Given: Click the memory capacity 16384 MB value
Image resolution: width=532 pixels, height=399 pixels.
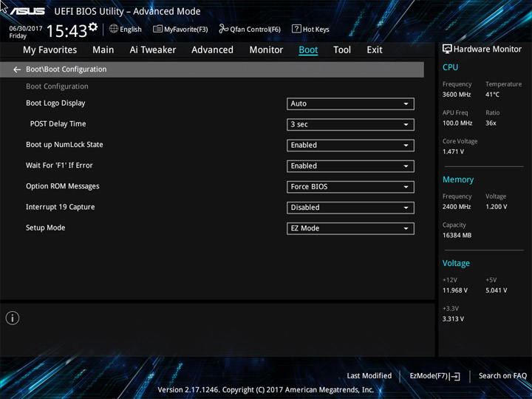Looking at the screenshot, I should coord(457,235).
